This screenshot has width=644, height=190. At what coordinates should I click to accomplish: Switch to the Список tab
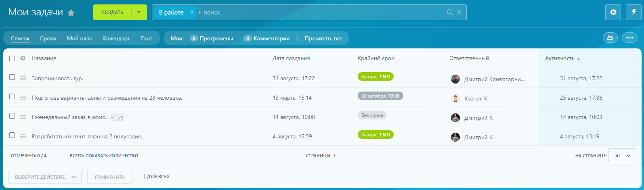(x=20, y=39)
